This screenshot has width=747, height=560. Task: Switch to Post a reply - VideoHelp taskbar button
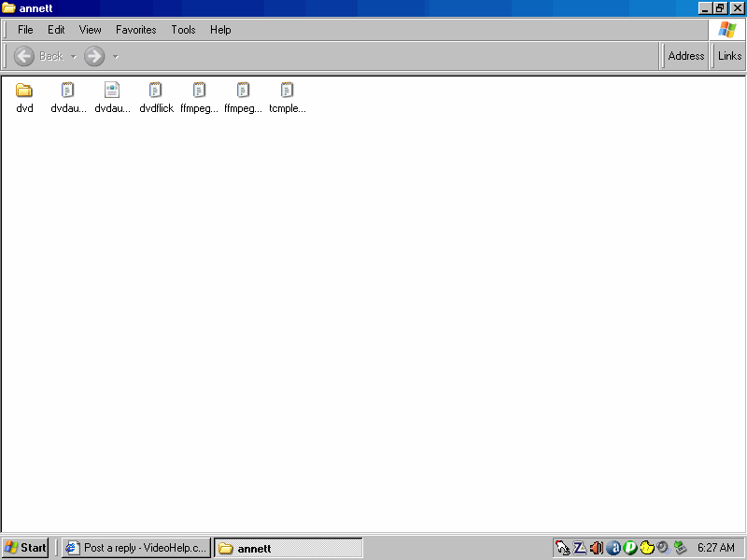point(136,548)
